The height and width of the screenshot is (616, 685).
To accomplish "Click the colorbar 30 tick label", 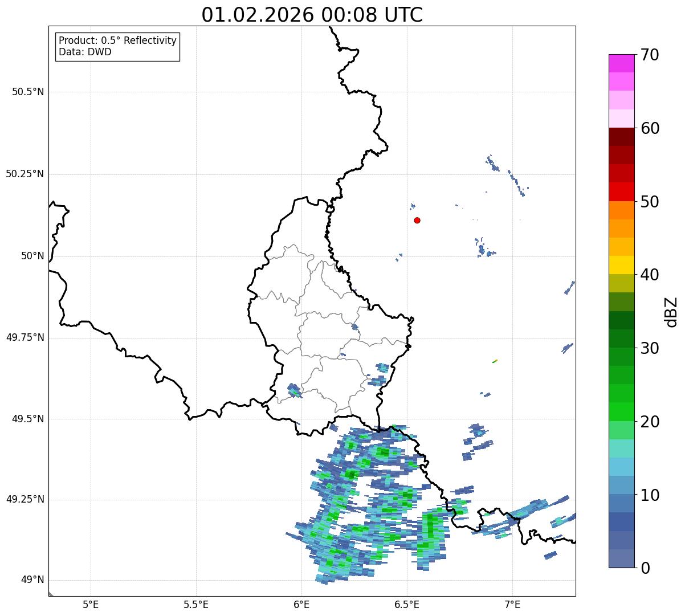I will tap(650, 348).
